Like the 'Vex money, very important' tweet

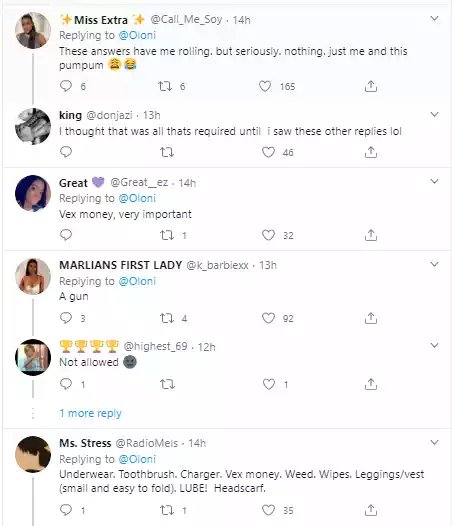coord(268,235)
